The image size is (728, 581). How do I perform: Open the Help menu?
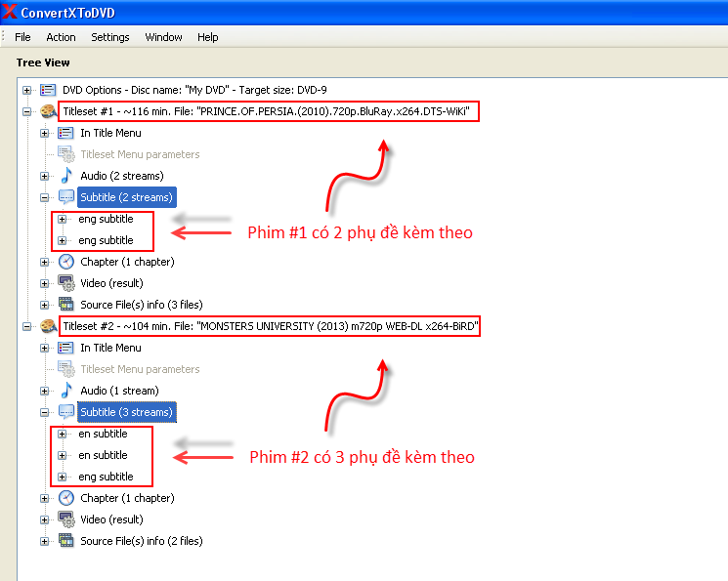coord(207,37)
